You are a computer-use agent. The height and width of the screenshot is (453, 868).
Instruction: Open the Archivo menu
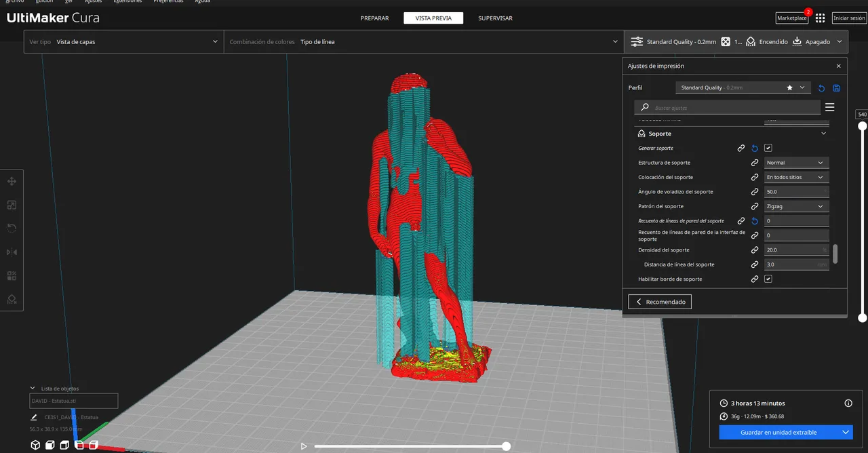tap(14, 1)
